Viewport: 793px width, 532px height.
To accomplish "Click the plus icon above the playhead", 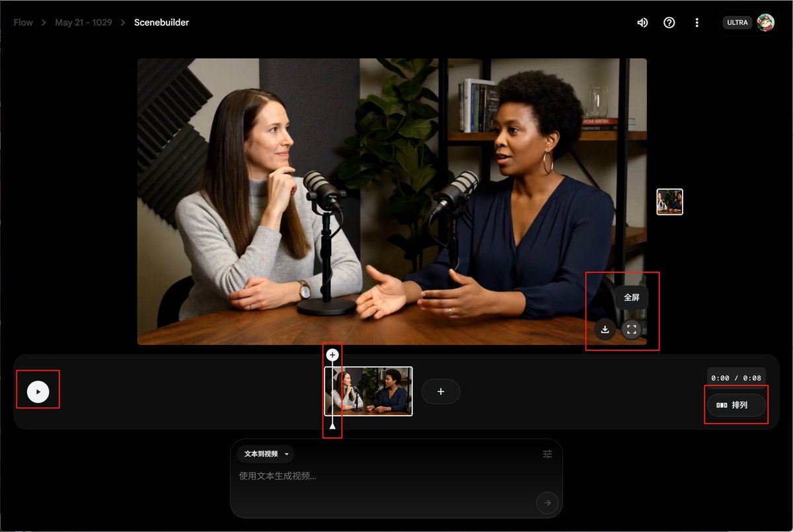I will [332, 355].
